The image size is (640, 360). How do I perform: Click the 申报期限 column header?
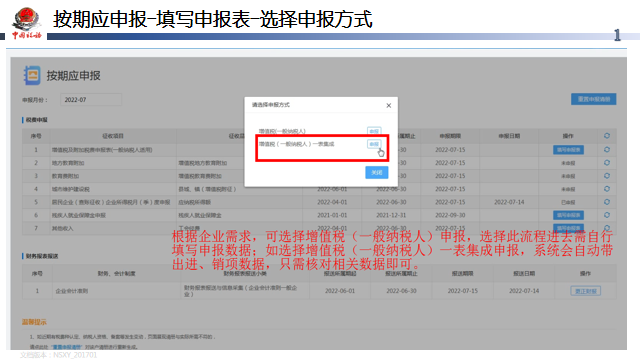[x=450, y=136]
